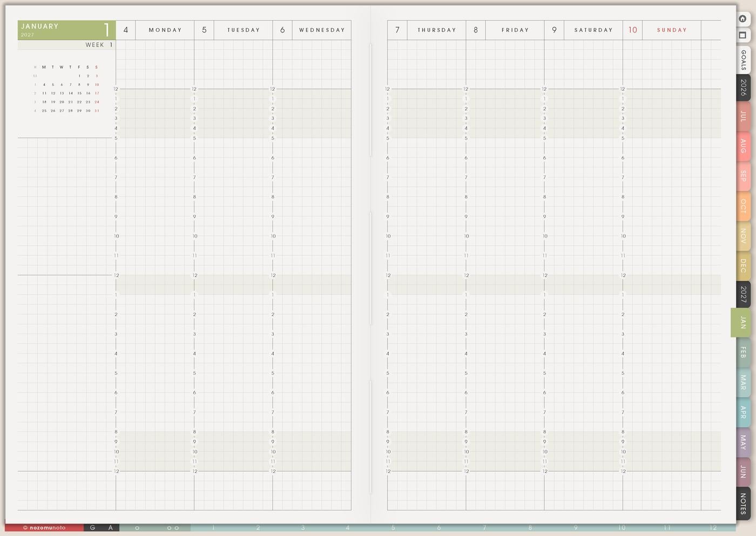The width and height of the screenshot is (756, 536).
Task: Click date 19 in the mini calendar
Action: tap(53, 102)
